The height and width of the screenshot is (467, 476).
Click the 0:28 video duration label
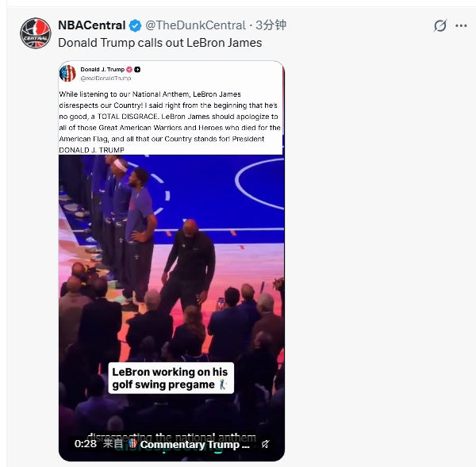pyautogui.click(x=86, y=444)
